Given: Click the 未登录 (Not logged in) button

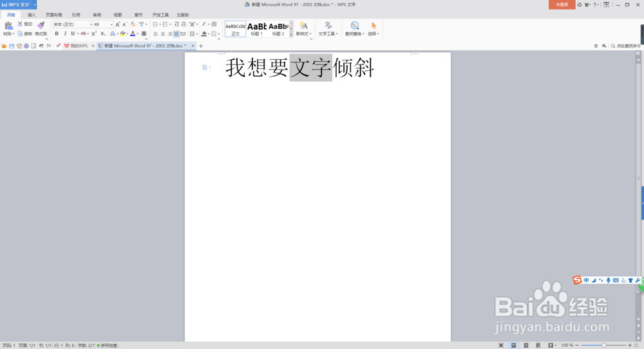Looking at the screenshot, I should pyautogui.click(x=562, y=5).
